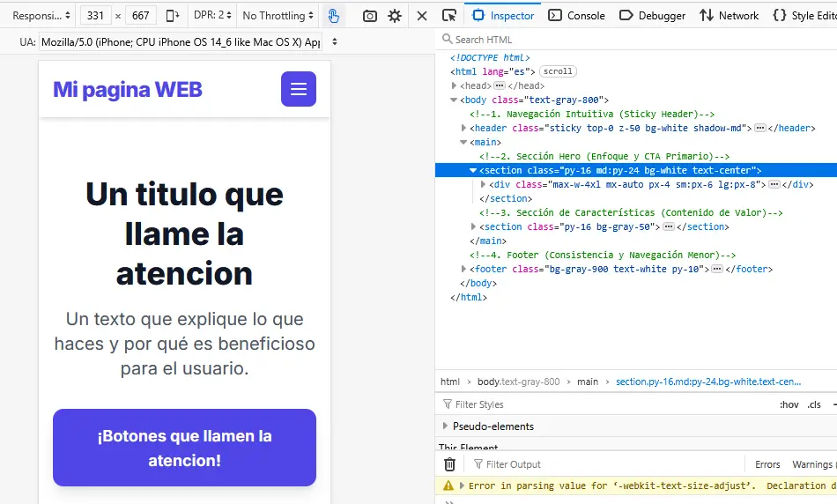Collapse the main element node
Image resolution: width=837 pixels, height=504 pixels.
point(463,142)
